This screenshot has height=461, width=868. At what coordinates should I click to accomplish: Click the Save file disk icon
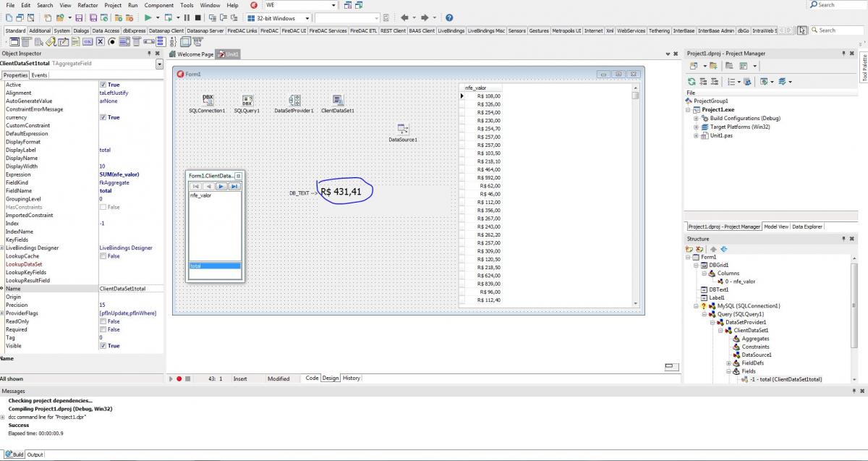[x=79, y=17]
